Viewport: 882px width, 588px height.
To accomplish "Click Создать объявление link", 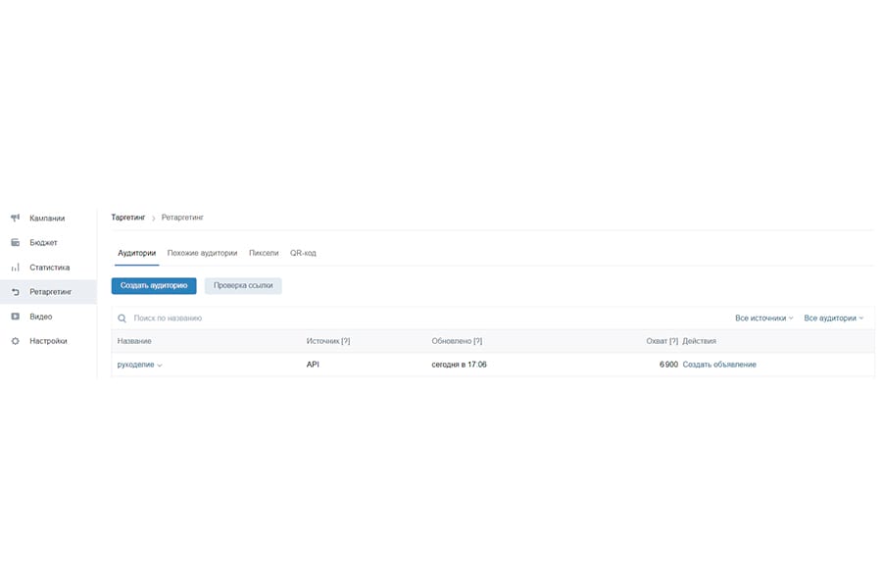I will pyautogui.click(x=719, y=365).
